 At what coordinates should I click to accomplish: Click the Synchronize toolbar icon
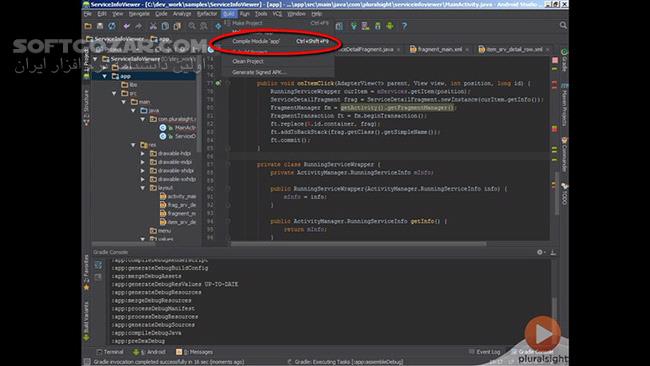112,26
